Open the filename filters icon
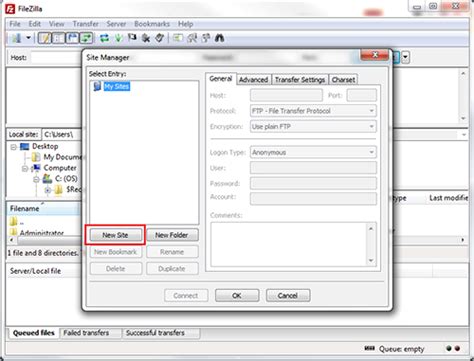 click(178, 38)
